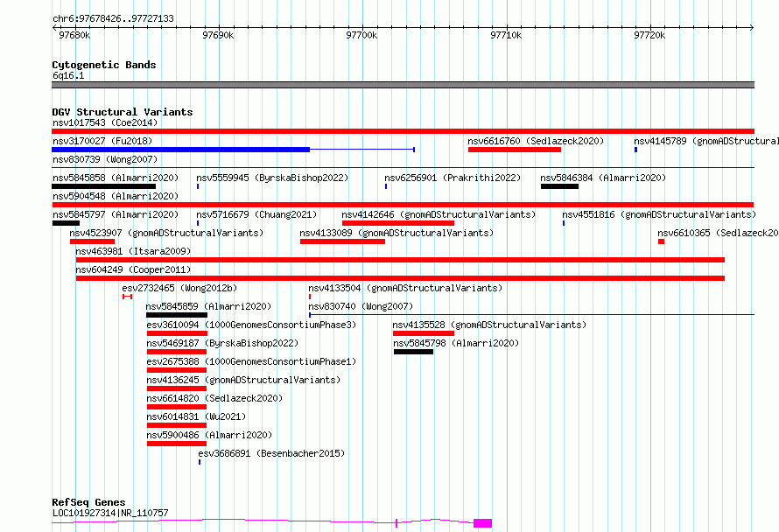Click nsv5846384 (Almarri2020) black feature bar
This screenshot has height=532, width=779.
[559, 186]
